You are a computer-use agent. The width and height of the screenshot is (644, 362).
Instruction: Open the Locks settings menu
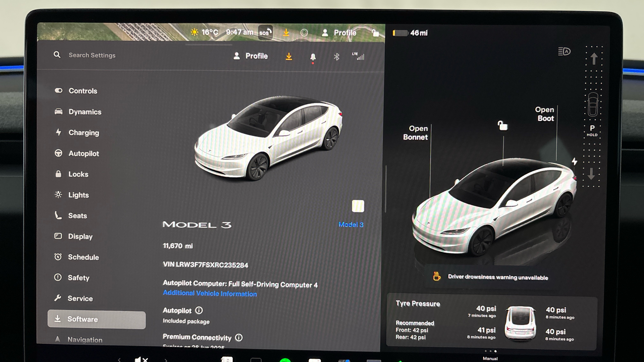pos(72,174)
